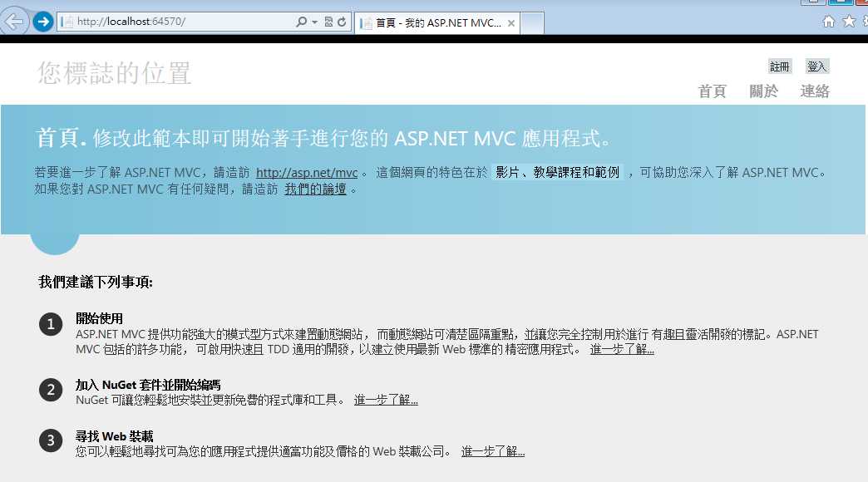Refresh the page with reload icon
This screenshot has width=868, height=482.
(342, 22)
